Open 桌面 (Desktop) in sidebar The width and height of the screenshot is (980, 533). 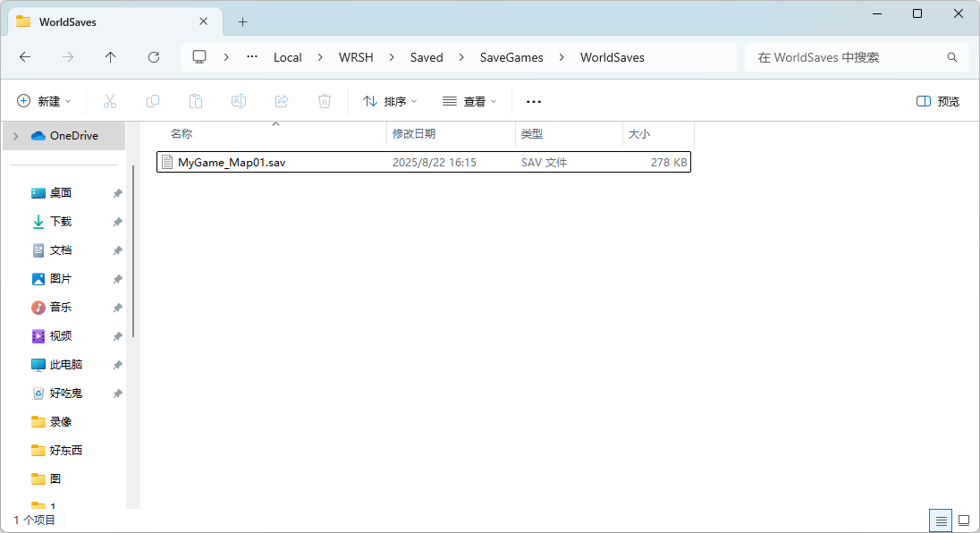pos(61,193)
